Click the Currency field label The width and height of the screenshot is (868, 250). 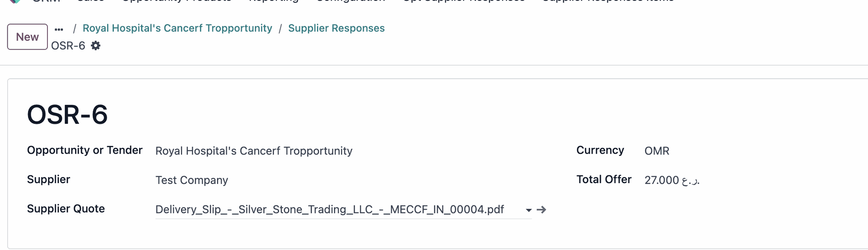pyautogui.click(x=600, y=150)
